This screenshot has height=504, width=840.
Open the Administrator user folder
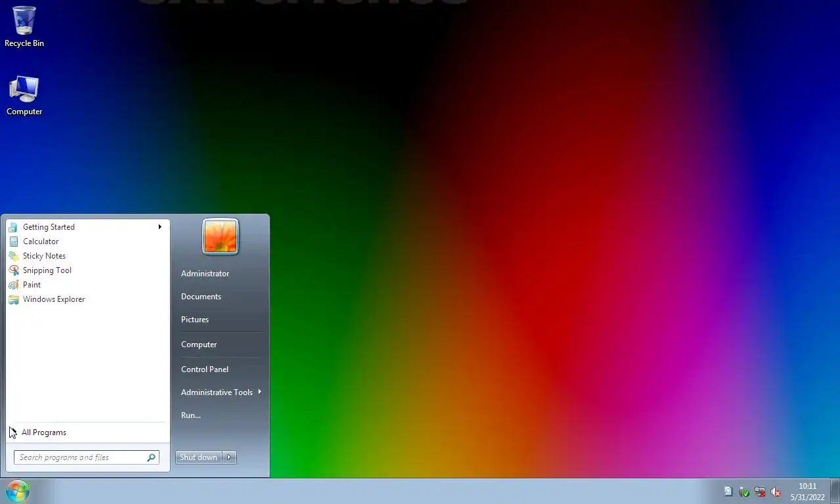pyautogui.click(x=205, y=274)
